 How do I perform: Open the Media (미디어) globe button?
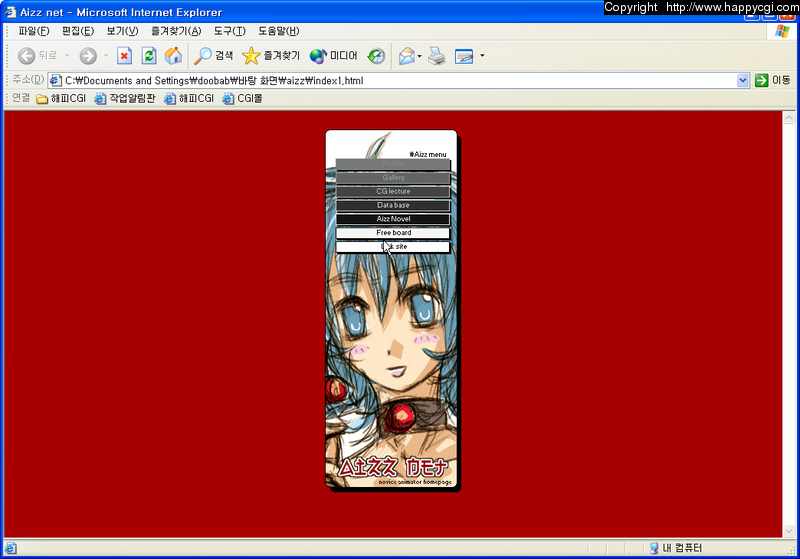(x=334, y=56)
